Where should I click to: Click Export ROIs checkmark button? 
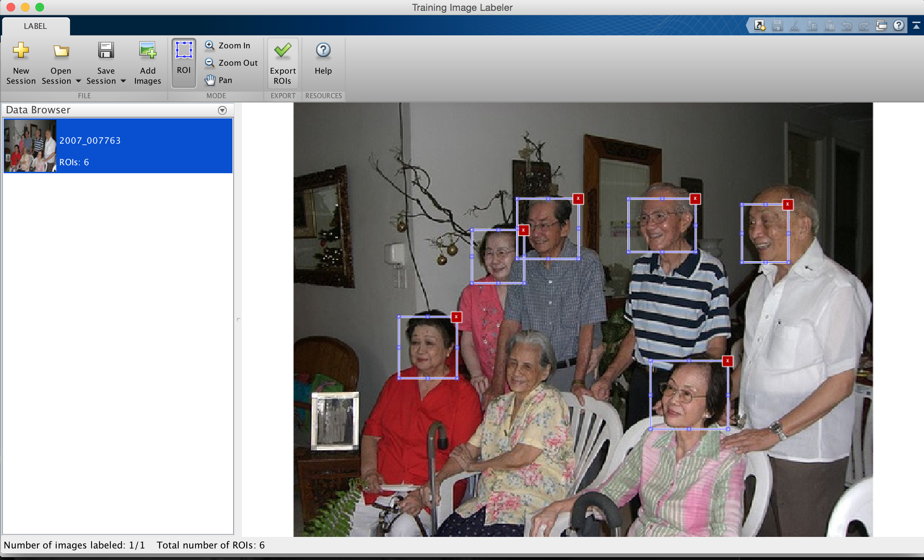click(x=283, y=51)
